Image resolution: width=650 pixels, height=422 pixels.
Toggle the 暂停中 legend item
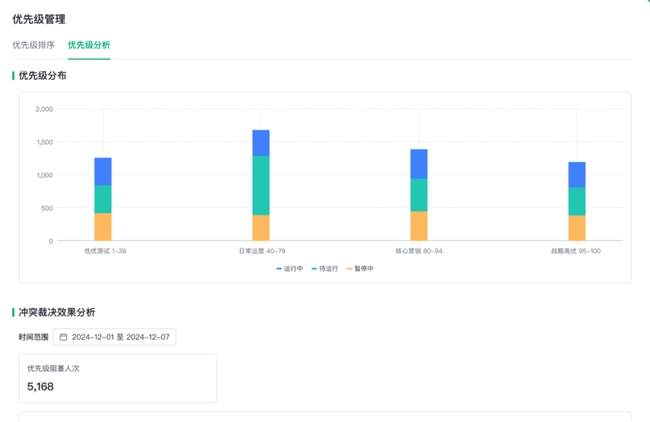pos(360,268)
